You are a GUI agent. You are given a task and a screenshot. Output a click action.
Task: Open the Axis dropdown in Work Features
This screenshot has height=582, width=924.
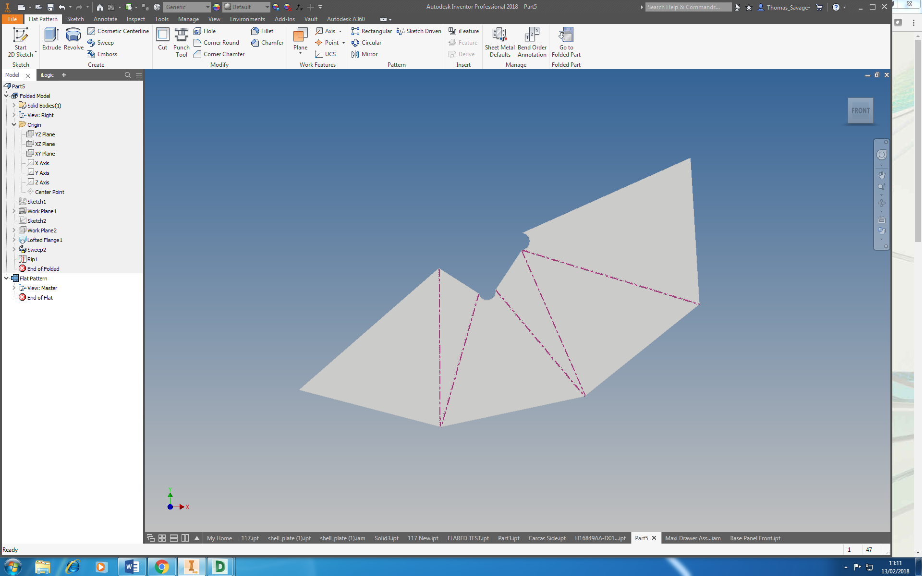[339, 31]
